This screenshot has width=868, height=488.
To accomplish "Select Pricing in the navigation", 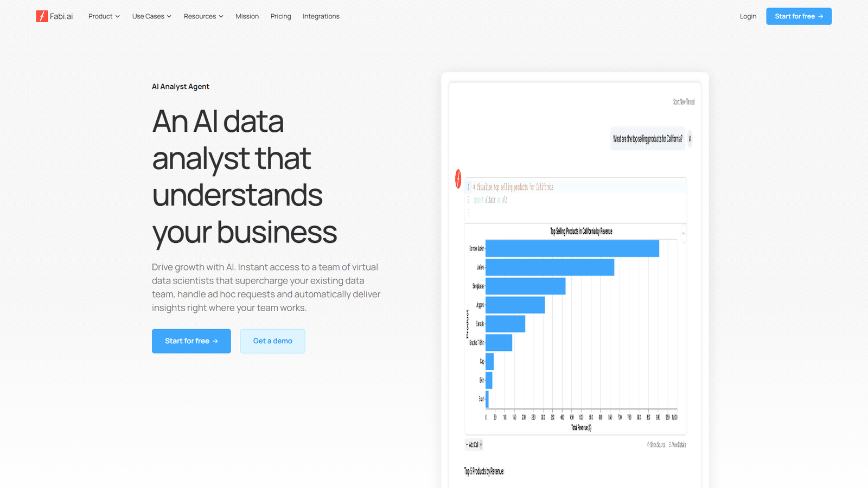I will [x=280, y=16].
